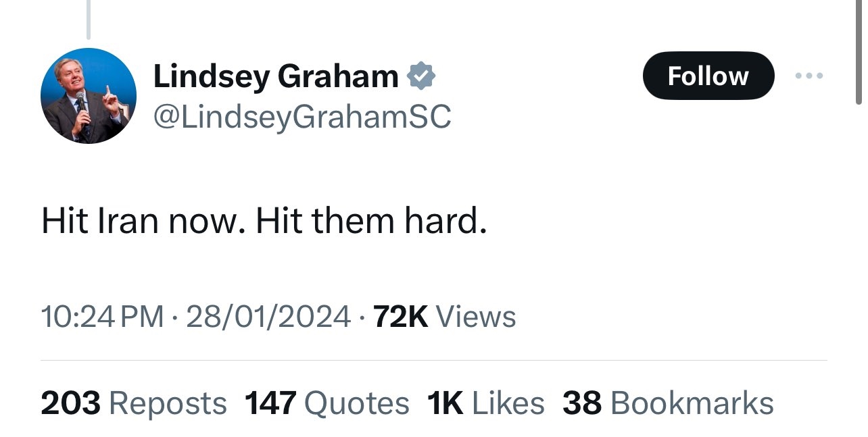
Task: Show the 203 Reposts list
Action: [x=134, y=403]
